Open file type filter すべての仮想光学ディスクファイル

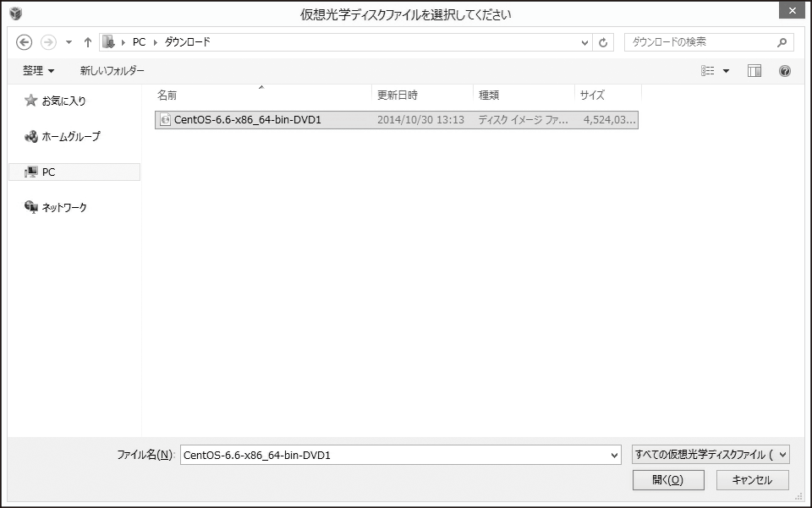point(710,455)
